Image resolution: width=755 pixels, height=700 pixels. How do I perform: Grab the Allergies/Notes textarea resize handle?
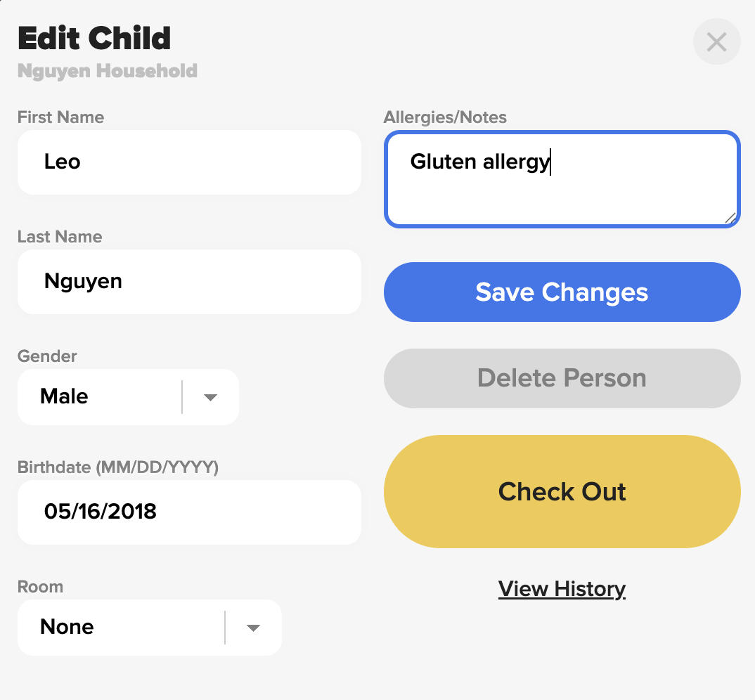click(x=730, y=219)
